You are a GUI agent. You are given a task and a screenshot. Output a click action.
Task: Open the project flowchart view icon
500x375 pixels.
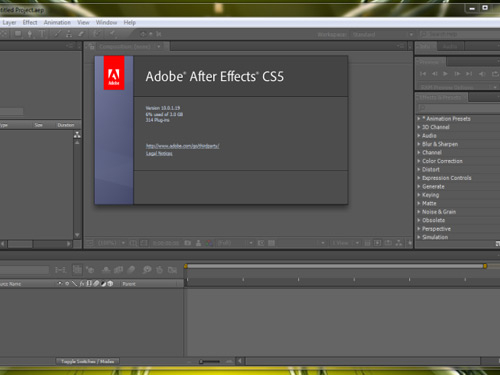[77, 135]
